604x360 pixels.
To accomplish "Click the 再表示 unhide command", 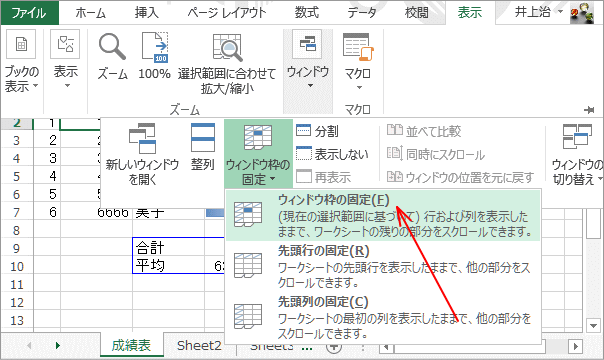I will click(324, 177).
